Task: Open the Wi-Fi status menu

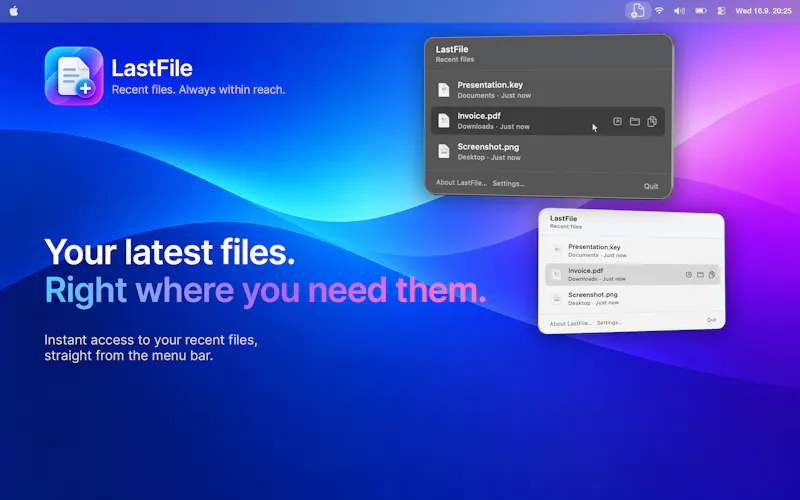Action: click(659, 11)
